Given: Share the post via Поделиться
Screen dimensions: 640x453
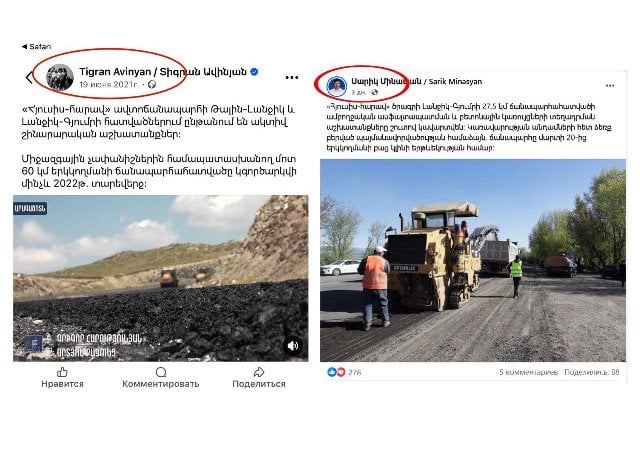Looking at the screenshot, I should (x=259, y=378).
